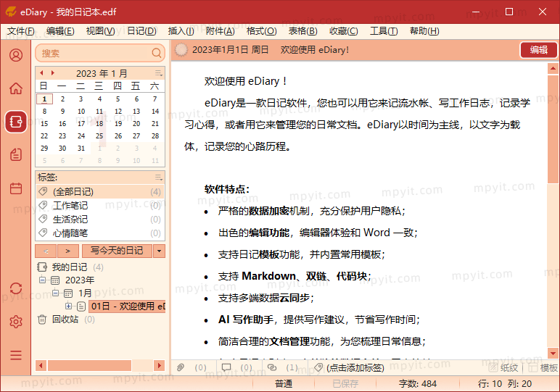Viewport: 560px width, 392px height.
Task: Go to previous month arrow in calendar
Action: pos(41,72)
